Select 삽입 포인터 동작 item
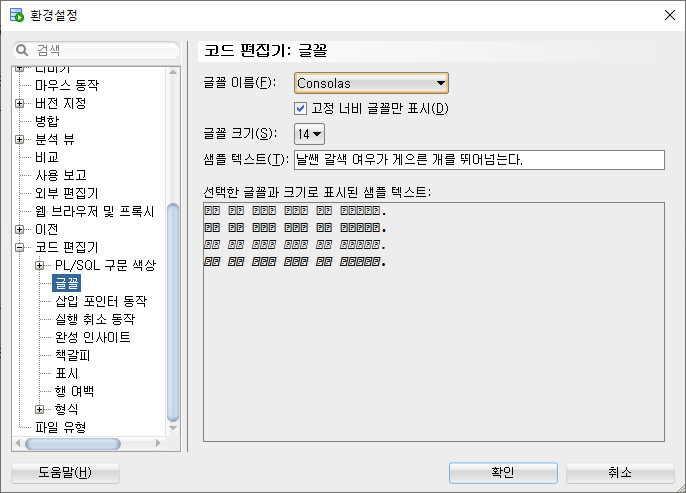Viewport: 686px width, 493px height. 101,301
